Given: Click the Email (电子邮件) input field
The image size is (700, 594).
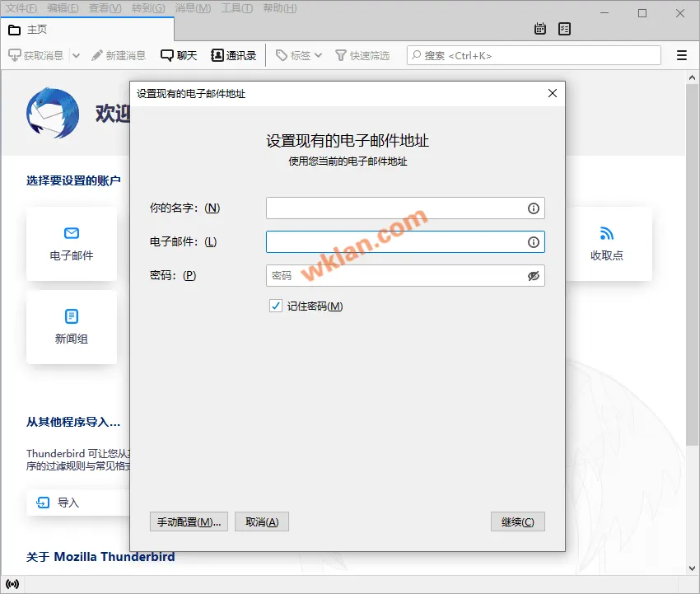Looking at the screenshot, I should (405, 241).
